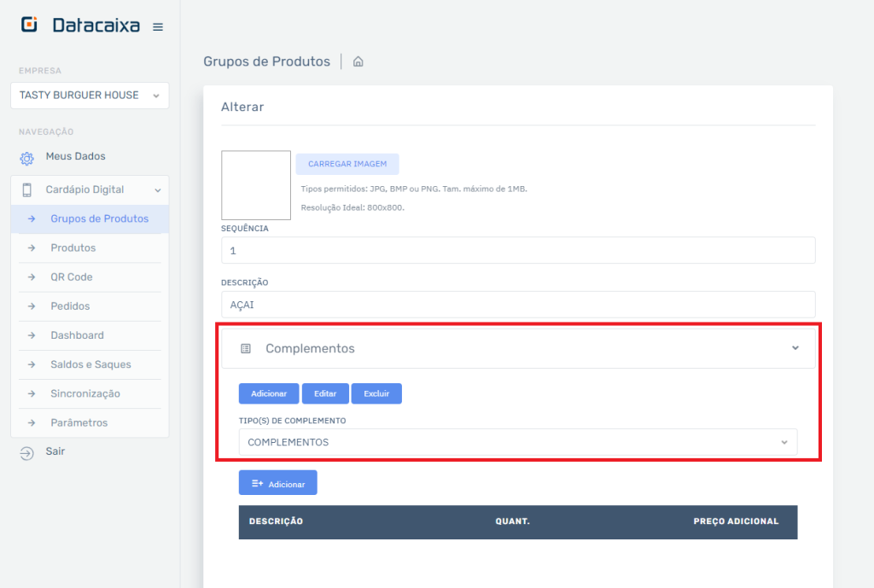Toggle the hamburger menu icon
Viewport: 874px width, 588px height.
(158, 27)
